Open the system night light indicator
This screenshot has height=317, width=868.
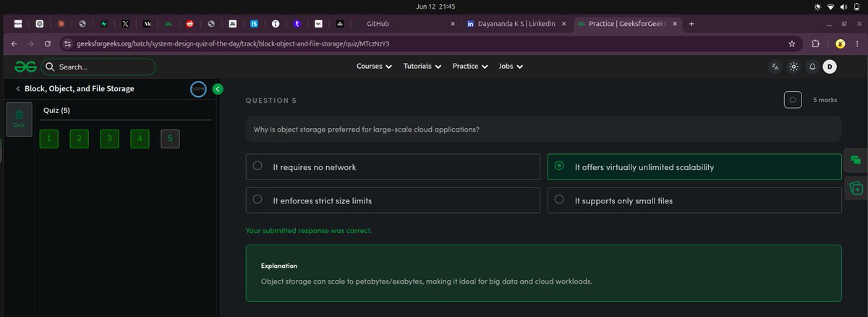tap(817, 7)
